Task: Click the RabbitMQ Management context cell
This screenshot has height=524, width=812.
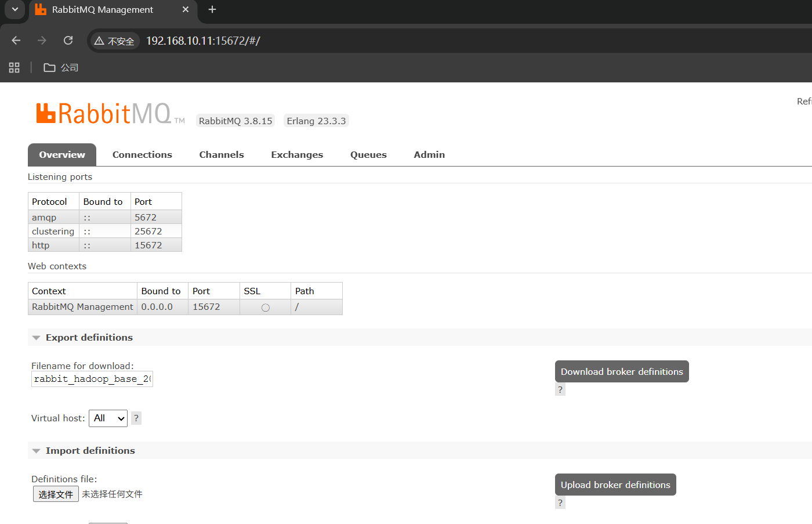Action: click(82, 307)
